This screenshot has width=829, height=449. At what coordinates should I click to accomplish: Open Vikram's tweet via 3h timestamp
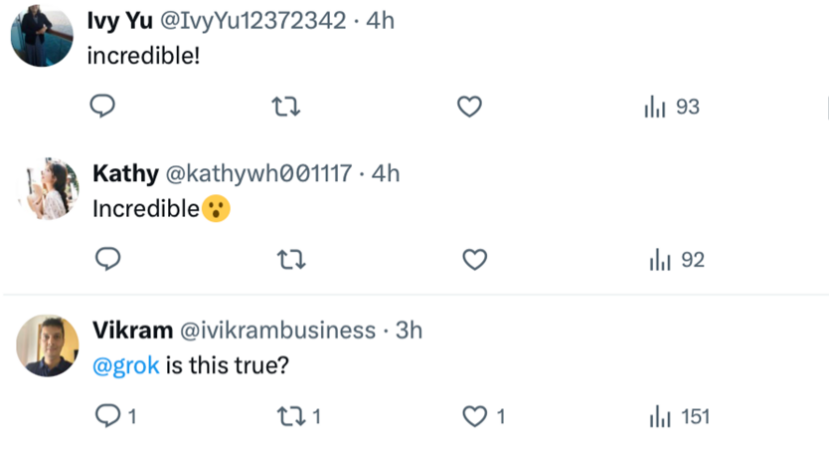pyautogui.click(x=409, y=330)
